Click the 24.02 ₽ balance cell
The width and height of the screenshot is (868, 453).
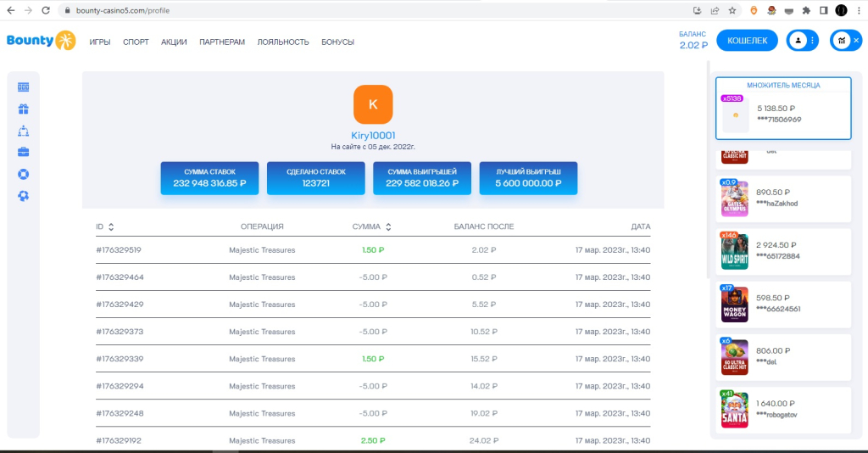(484, 441)
